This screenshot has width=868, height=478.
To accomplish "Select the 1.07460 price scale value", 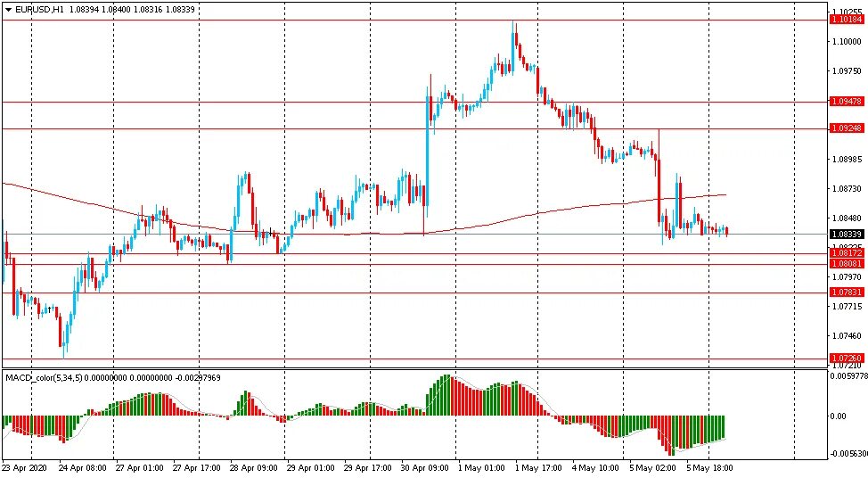I will 847,335.
